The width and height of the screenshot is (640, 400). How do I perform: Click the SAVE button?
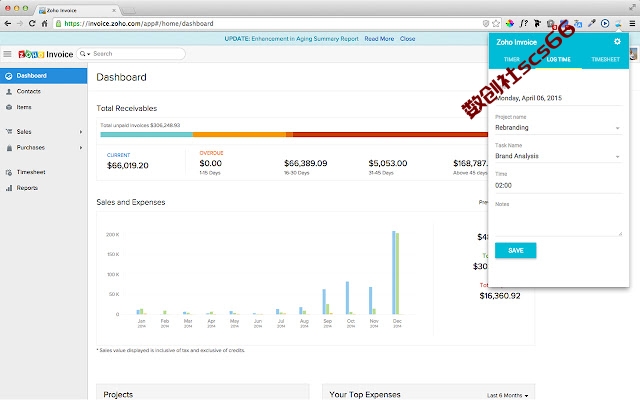(516, 251)
